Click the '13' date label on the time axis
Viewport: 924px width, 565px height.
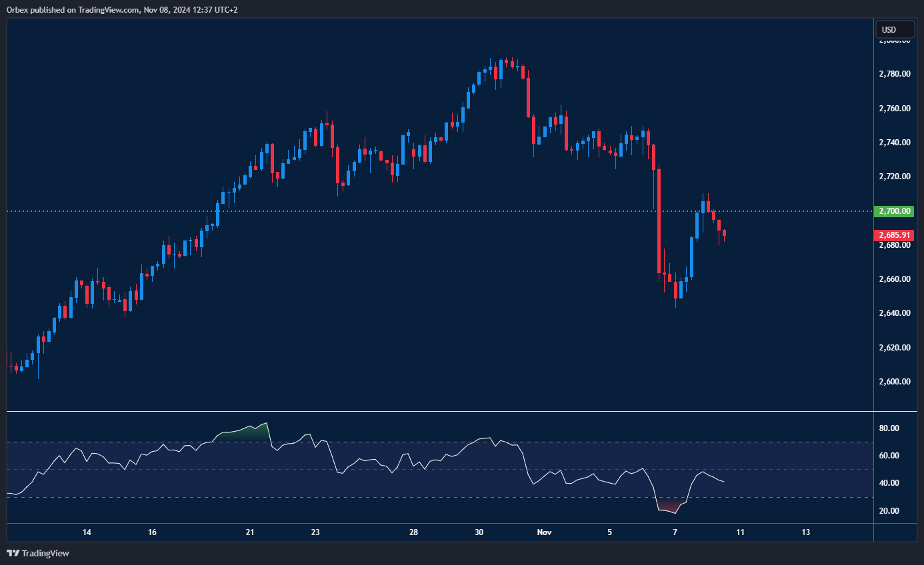coord(805,532)
